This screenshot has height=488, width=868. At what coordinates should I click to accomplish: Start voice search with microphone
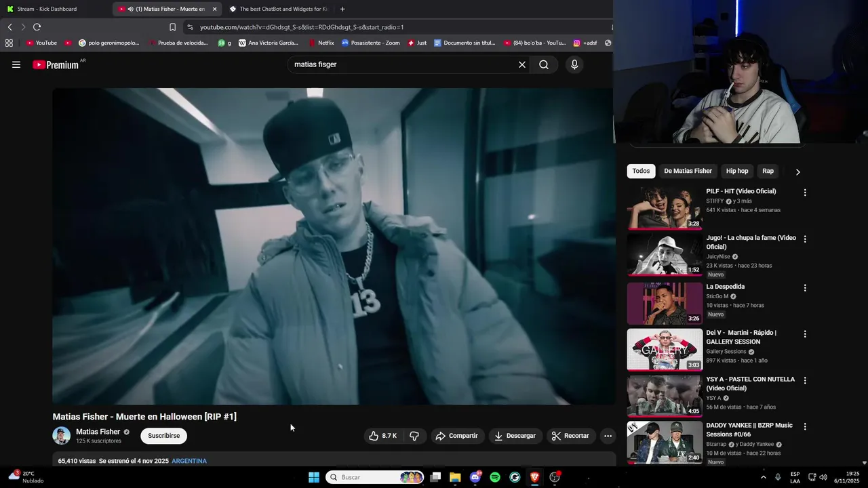(x=574, y=64)
